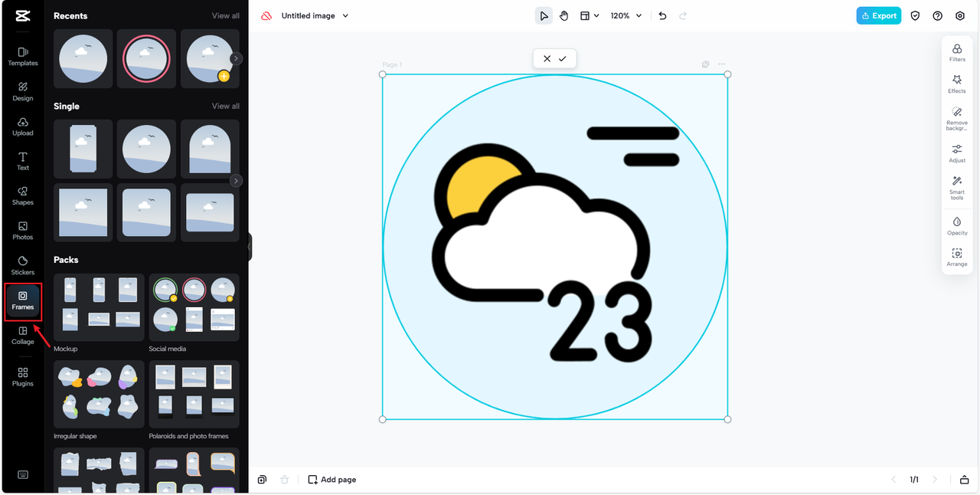Open the Plugins panel
The image size is (980, 495).
point(23,377)
